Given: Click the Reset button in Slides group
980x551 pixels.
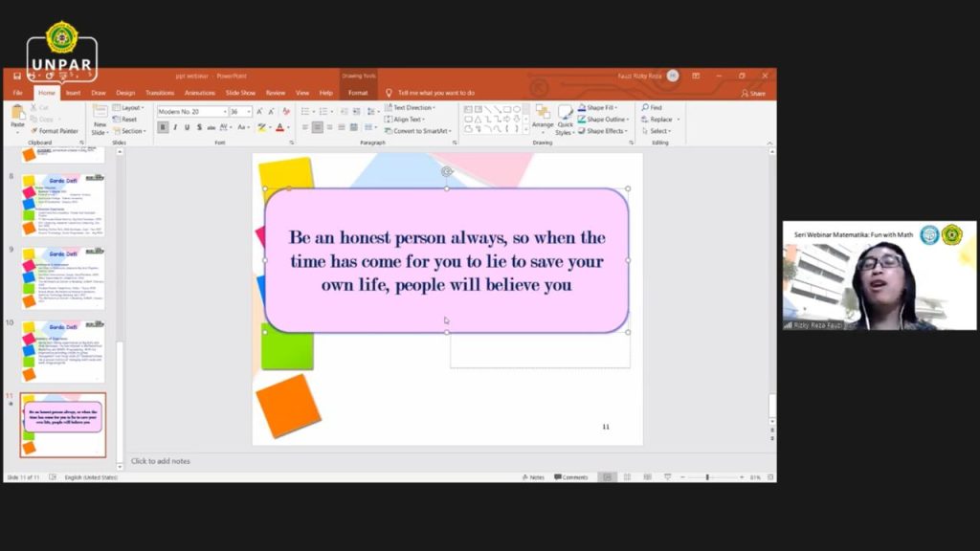Looking at the screenshot, I should [x=126, y=120].
